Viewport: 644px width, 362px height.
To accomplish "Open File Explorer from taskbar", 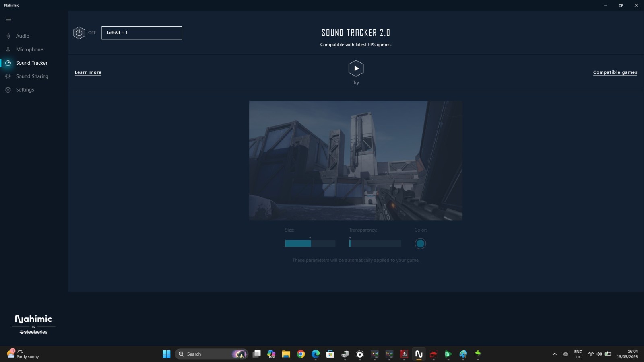I will click(x=286, y=354).
